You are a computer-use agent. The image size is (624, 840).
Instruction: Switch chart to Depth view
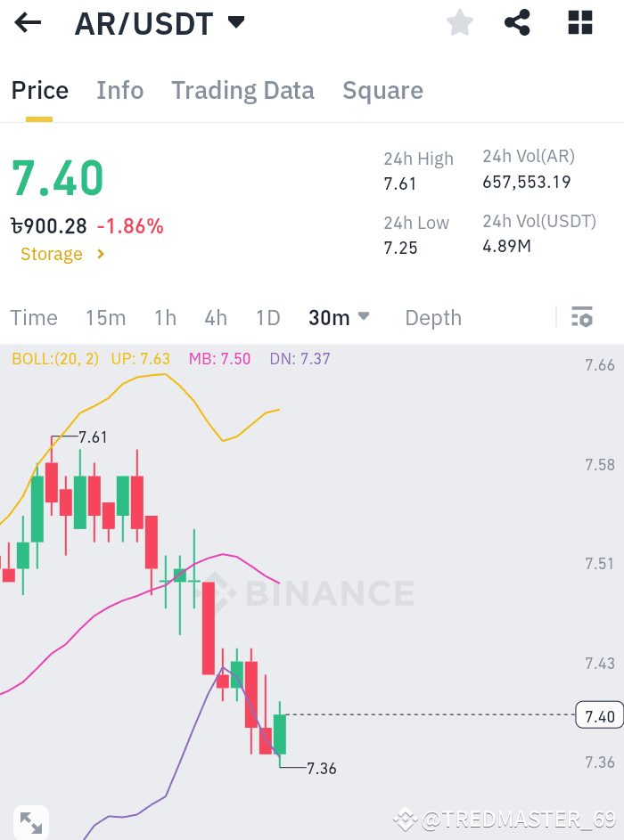(x=433, y=317)
